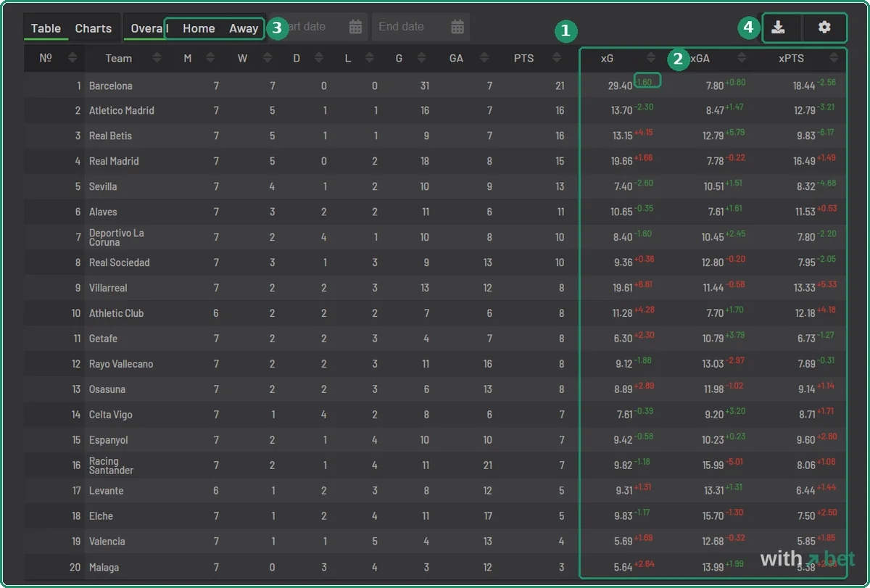
Task: Click Getafe team name
Action: (x=103, y=339)
